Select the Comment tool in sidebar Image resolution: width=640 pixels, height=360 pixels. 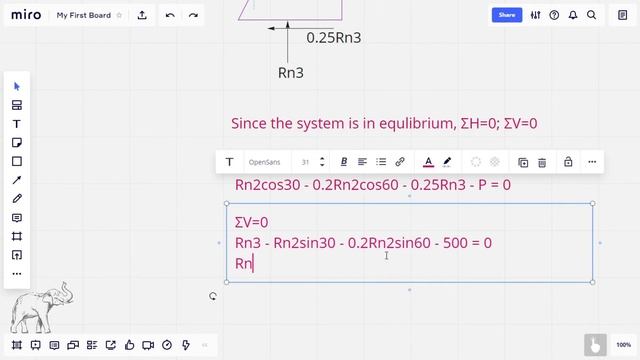17,218
